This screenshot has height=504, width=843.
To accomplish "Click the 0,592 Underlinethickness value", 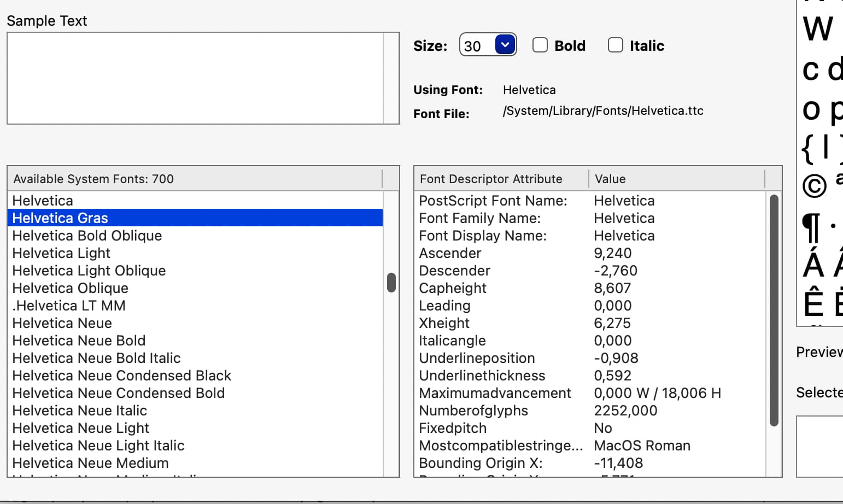I will tap(612, 376).
